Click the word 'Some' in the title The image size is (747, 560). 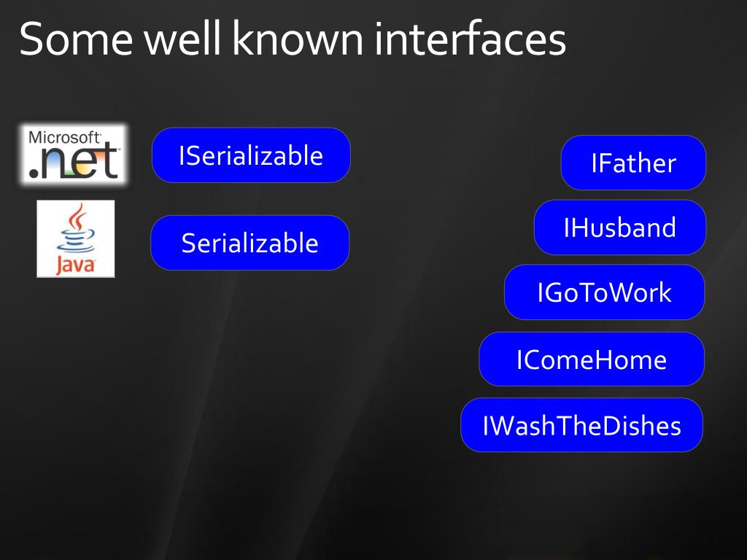(76, 39)
